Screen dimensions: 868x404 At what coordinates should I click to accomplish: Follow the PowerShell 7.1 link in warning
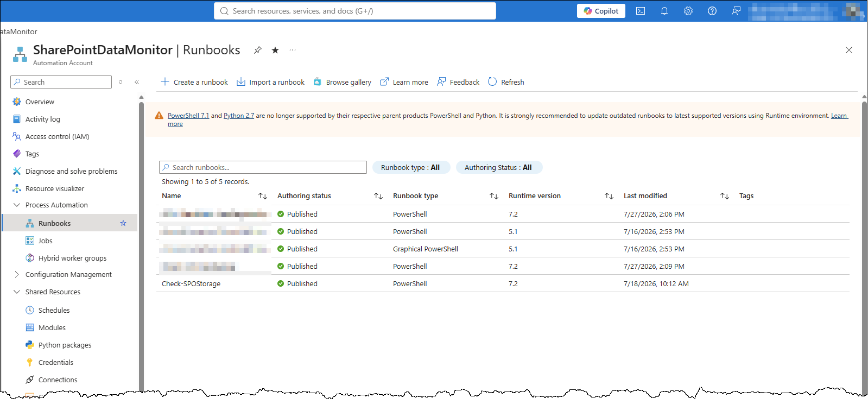188,116
